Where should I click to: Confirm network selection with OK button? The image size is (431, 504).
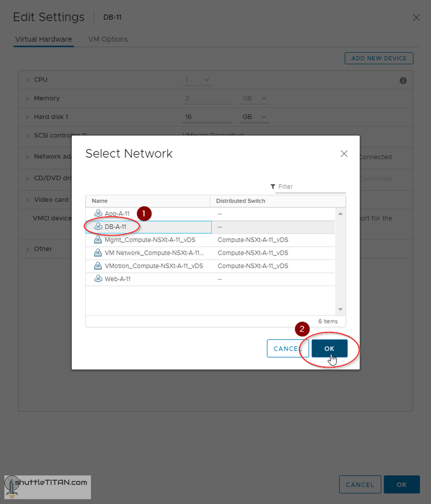pos(330,348)
